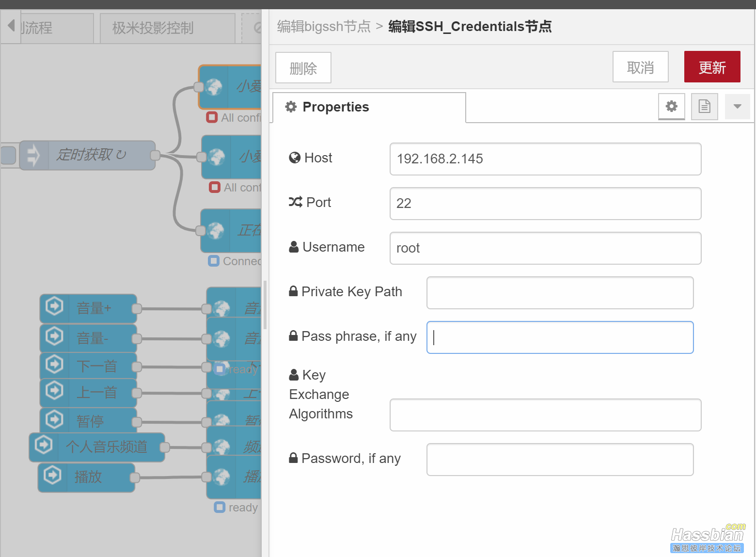The image size is (756, 557).
Task: Edit the Port input field
Action: tap(545, 204)
